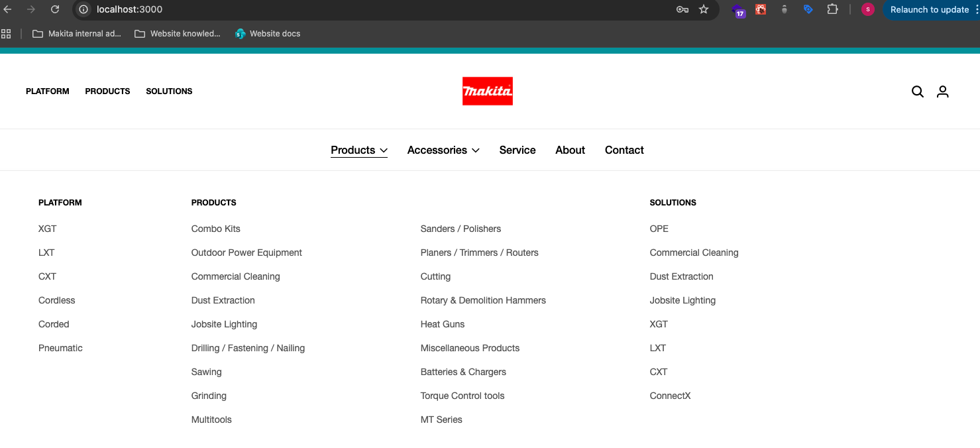Expand the Accessories dropdown
This screenshot has width=980, height=448.
(x=443, y=150)
